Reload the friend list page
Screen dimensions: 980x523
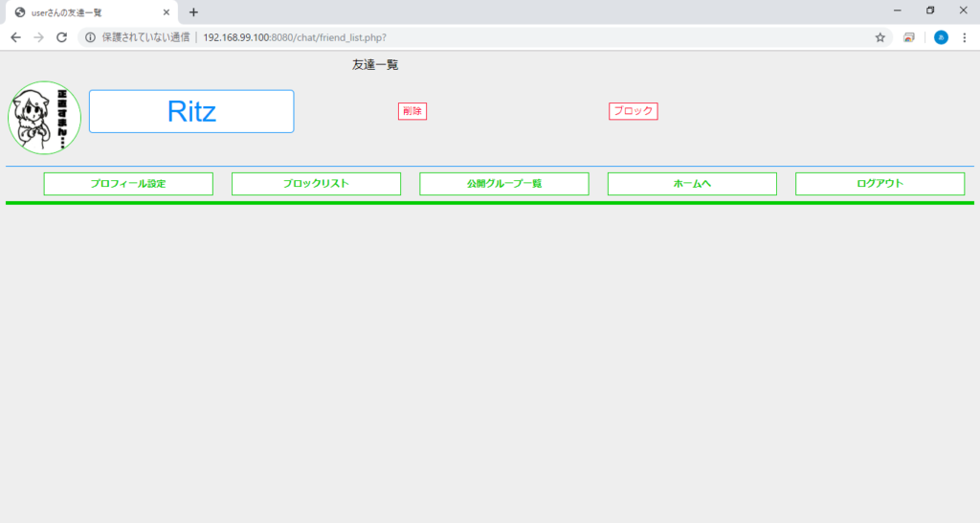point(62,37)
